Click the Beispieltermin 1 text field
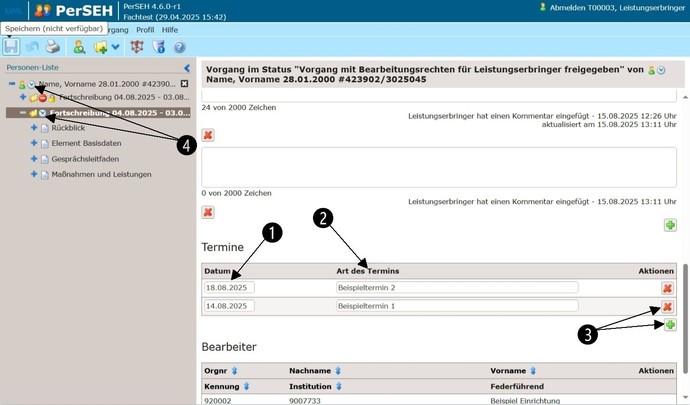The height and width of the screenshot is (405, 690). (x=457, y=306)
